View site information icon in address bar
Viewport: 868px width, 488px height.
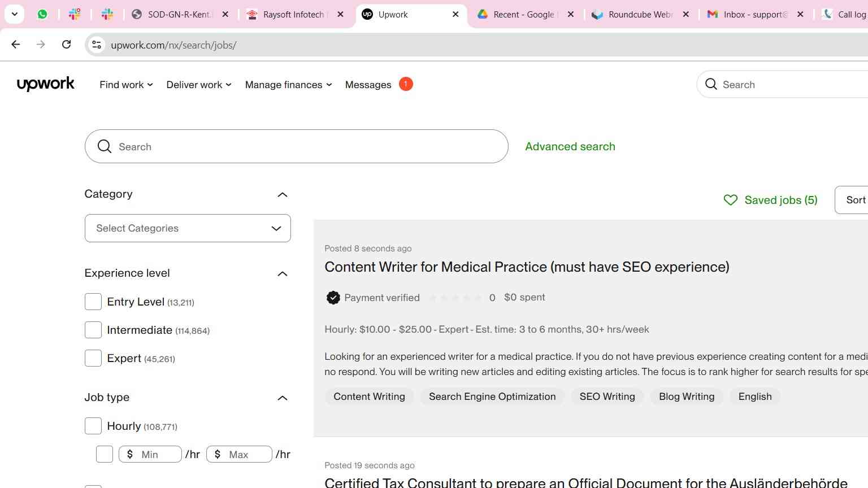[x=97, y=45]
